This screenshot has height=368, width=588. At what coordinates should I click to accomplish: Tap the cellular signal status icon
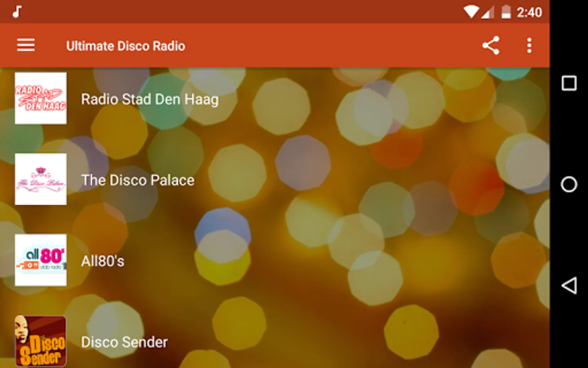point(488,12)
